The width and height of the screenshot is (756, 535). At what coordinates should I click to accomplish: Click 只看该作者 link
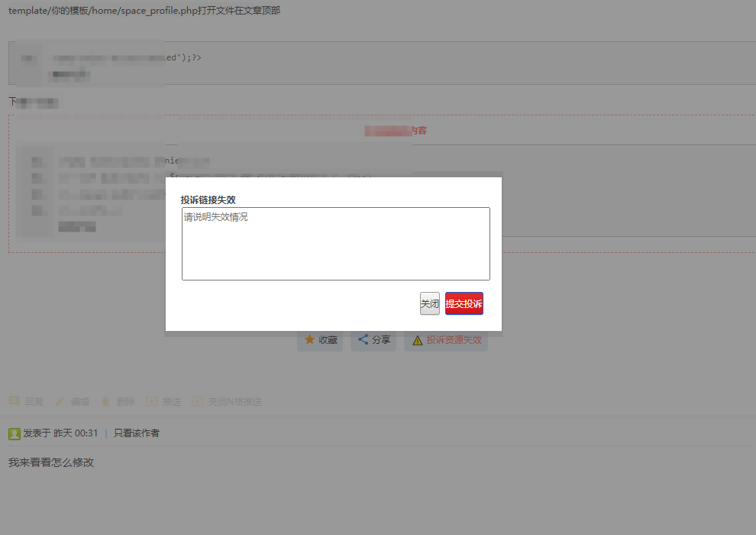tap(137, 433)
